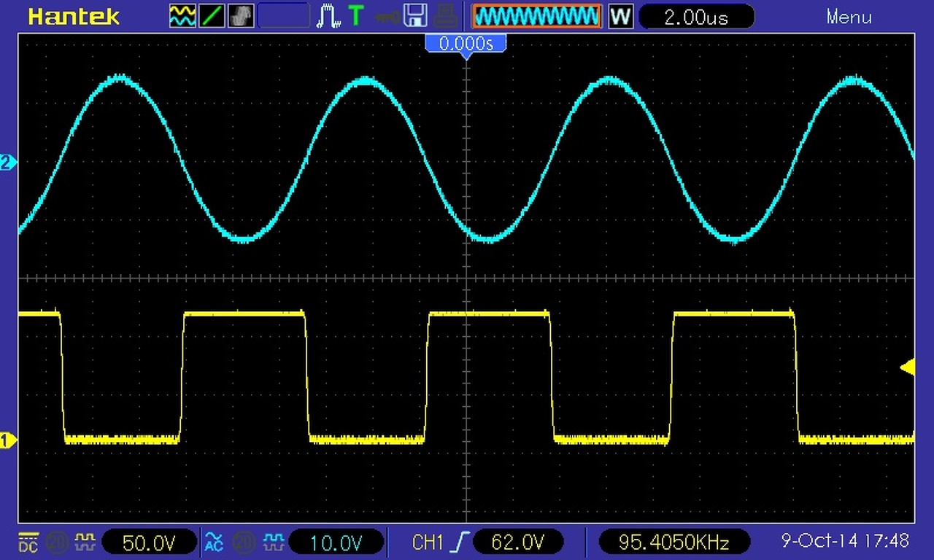
Task: Click the channel 1 ground level marker
Action: 8,440
